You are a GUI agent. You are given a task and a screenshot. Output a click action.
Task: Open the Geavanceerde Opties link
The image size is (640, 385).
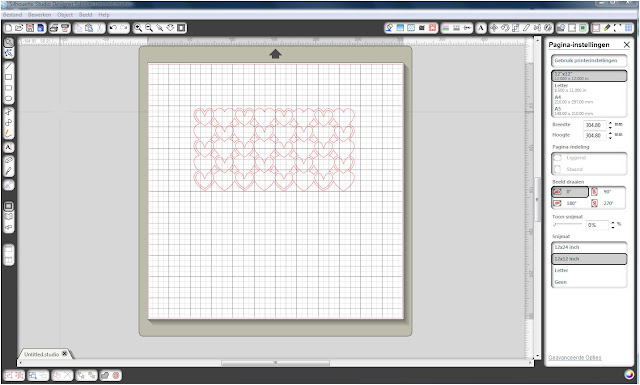[575, 358]
